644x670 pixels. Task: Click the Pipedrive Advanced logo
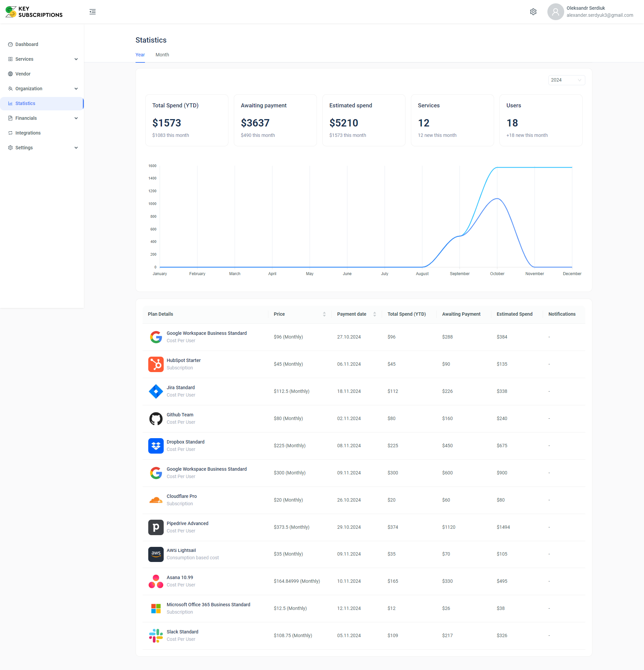[x=156, y=527]
